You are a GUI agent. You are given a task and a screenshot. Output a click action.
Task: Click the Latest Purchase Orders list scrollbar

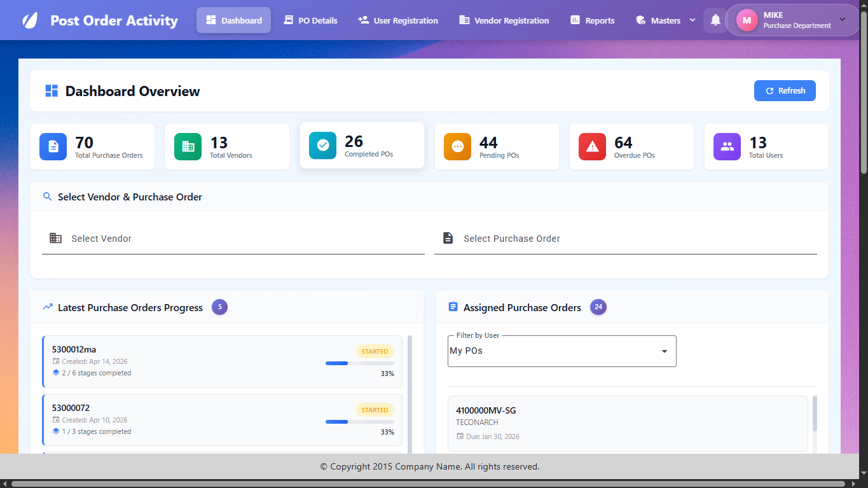click(x=410, y=394)
